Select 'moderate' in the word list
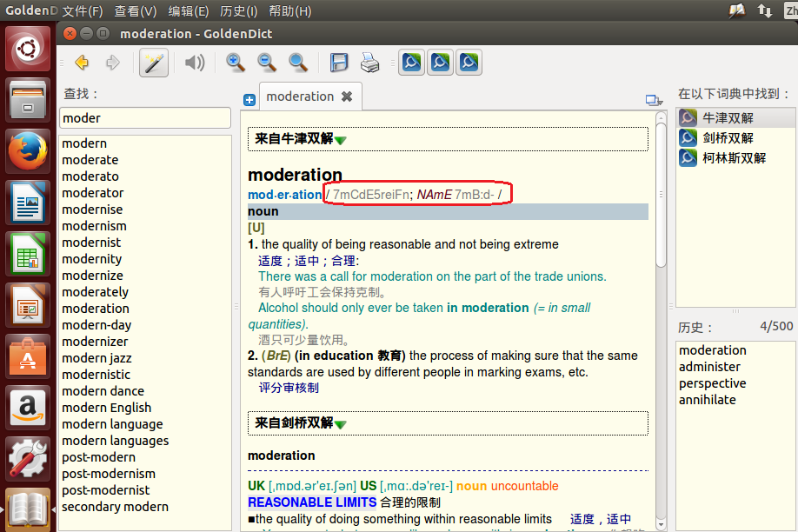The width and height of the screenshot is (798, 532). click(x=90, y=160)
